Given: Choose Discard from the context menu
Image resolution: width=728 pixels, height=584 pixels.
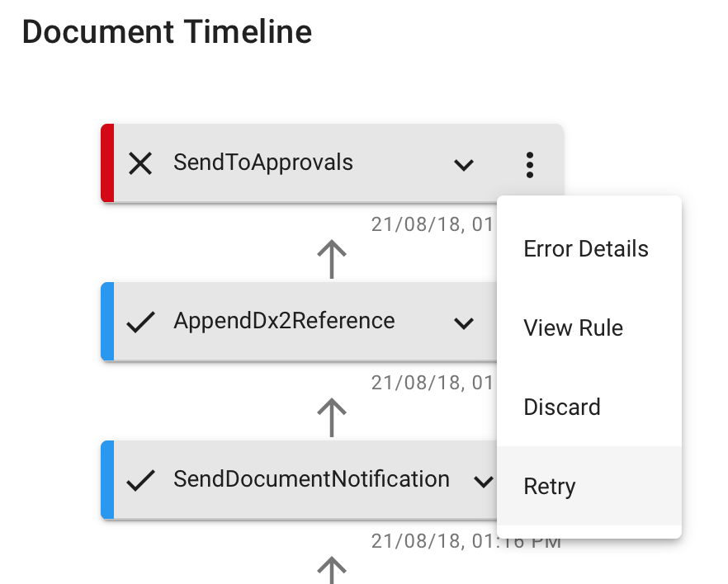Looking at the screenshot, I should tap(560, 407).
